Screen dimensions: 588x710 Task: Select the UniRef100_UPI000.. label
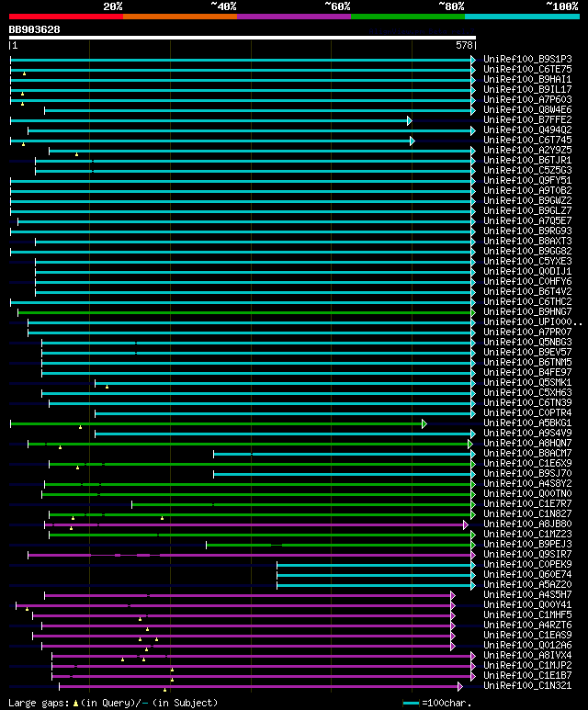[x=533, y=322]
